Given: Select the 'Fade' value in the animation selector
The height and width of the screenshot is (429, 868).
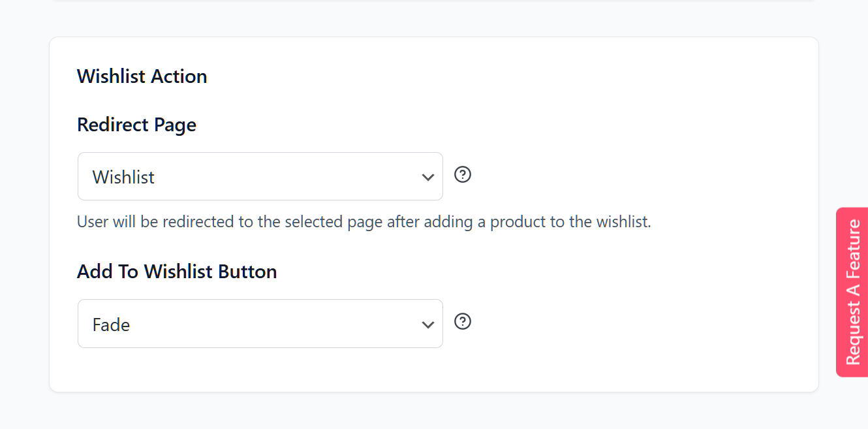Looking at the screenshot, I should 112,325.
